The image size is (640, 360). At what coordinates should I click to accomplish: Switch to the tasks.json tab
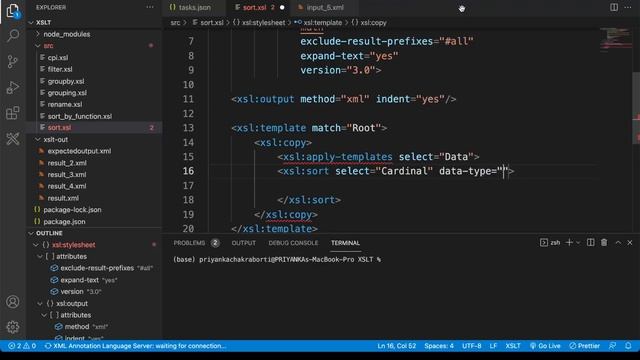194,7
